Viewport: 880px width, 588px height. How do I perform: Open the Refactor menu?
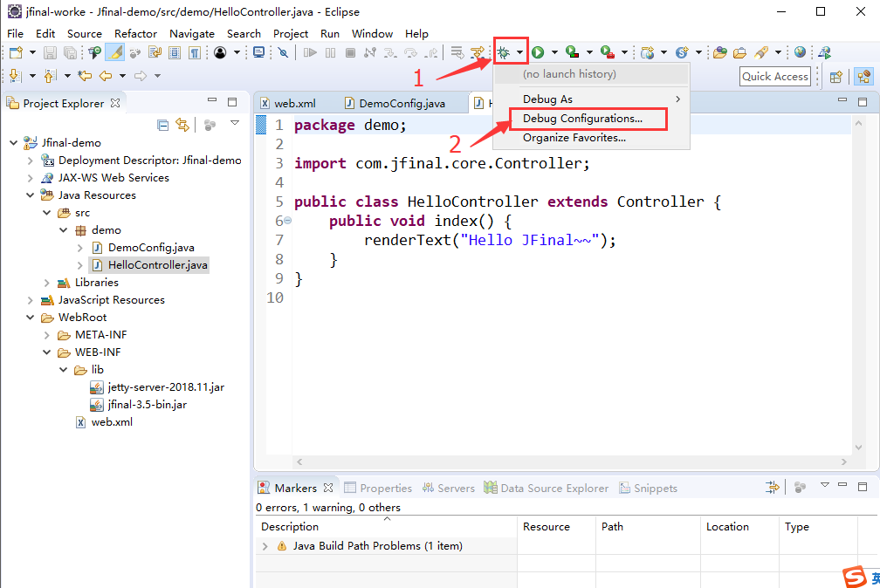tap(136, 34)
